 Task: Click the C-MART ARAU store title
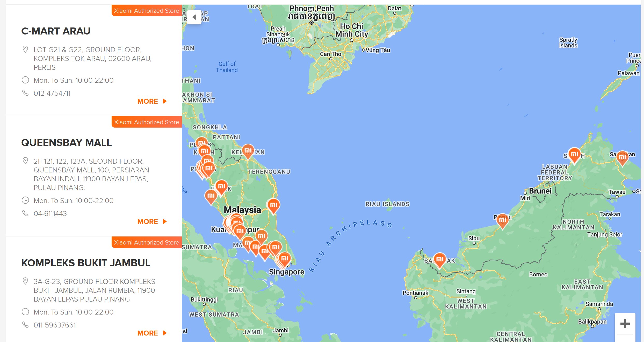tap(56, 31)
